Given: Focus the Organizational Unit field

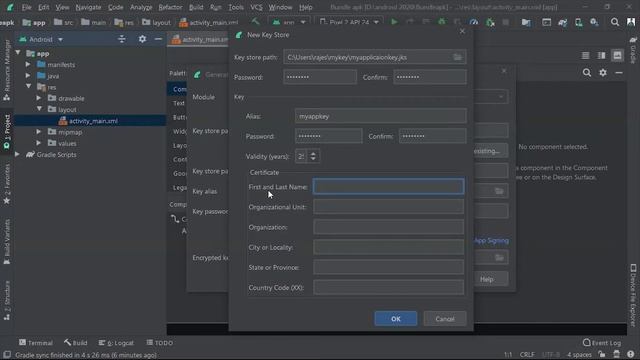Looking at the screenshot, I should [388, 207].
